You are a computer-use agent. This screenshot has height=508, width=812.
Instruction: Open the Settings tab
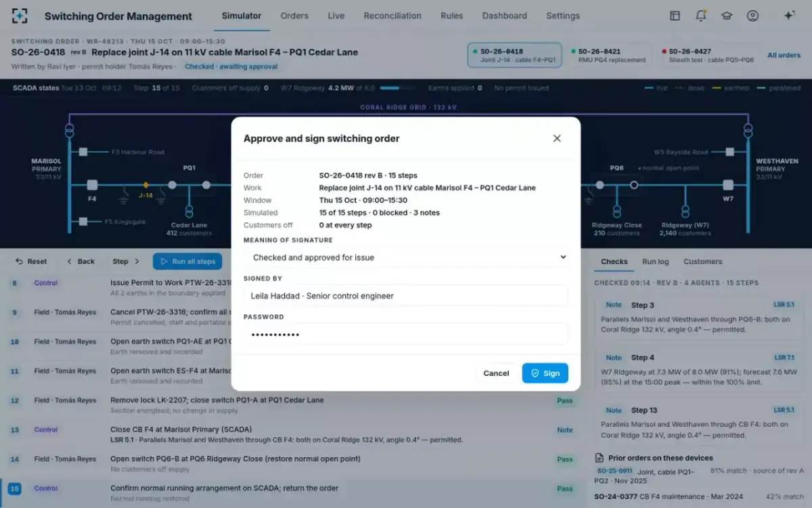tap(563, 16)
